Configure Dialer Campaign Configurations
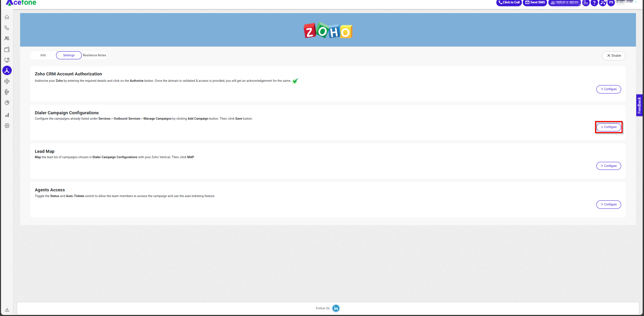 (608, 127)
